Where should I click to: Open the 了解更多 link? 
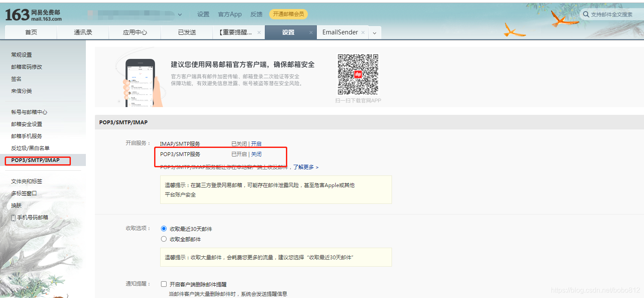tap(306, 167)
